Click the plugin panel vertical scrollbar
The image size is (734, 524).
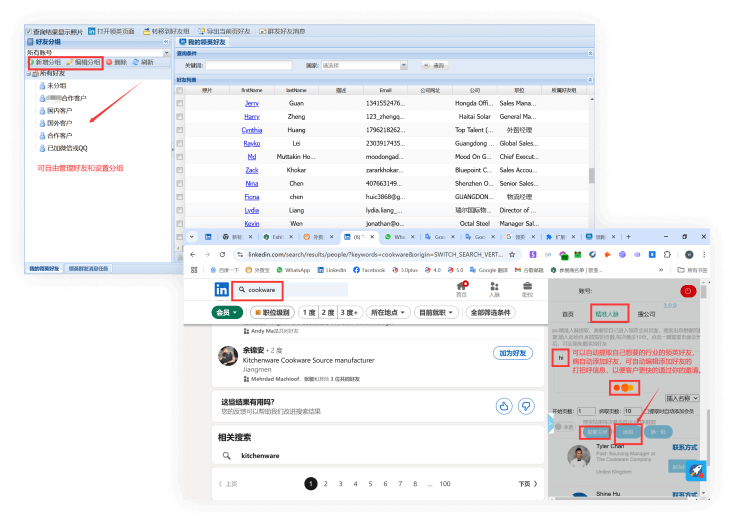tap(704, 291)
